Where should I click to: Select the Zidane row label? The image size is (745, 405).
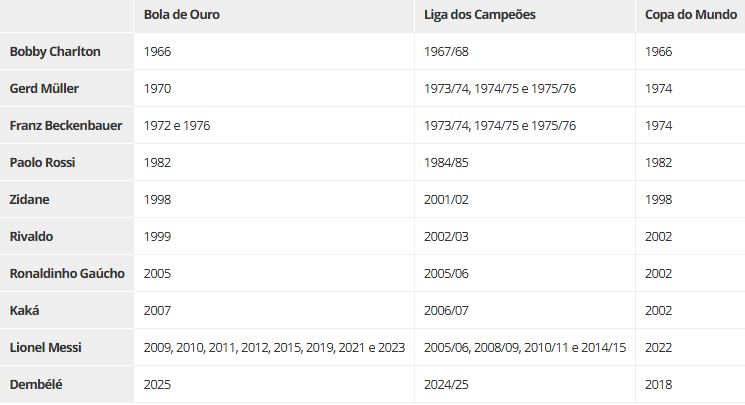pyautogui.click(x=30, y=199)
